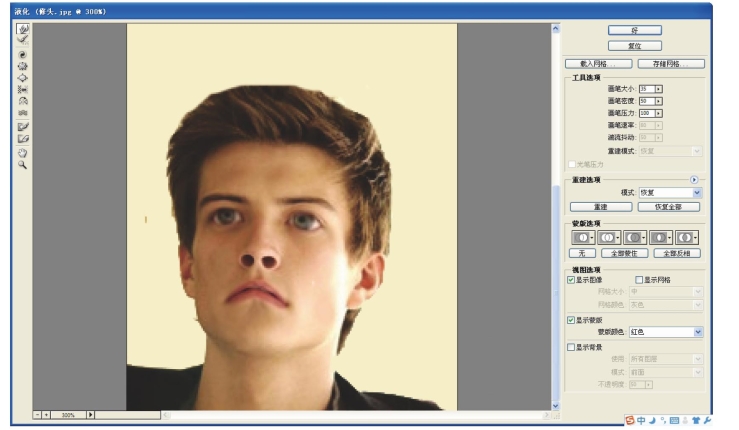Click the 画笔压力 value field
The height and width of the screenshot is (430, 739).
pyautogui.click(x=647, y=114)
